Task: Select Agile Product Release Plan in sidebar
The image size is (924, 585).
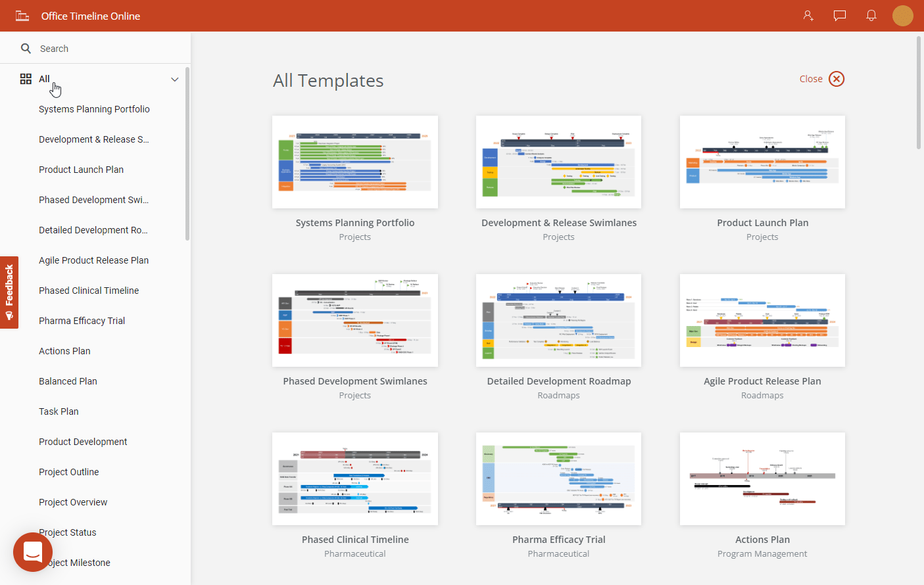Action: [x=93, y=260]
